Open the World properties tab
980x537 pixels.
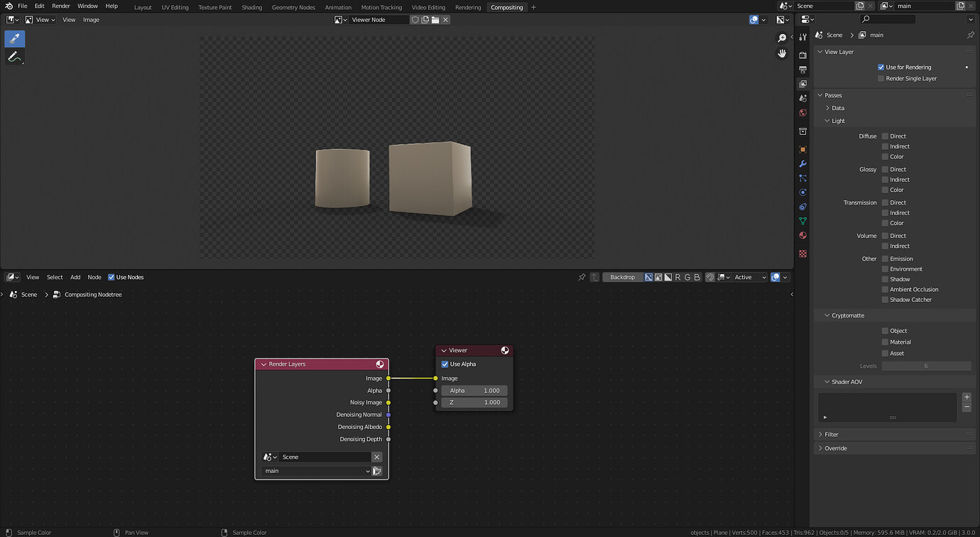click(x=802, y=112)
